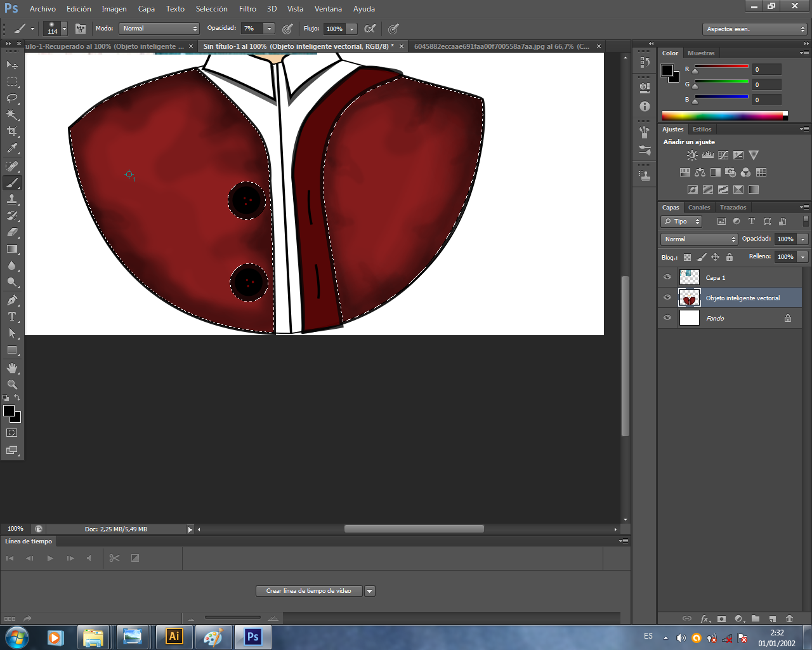Open the Flujo dropdown arrow
The height and width of the screenshot is (650, 812).
(352, 29)
